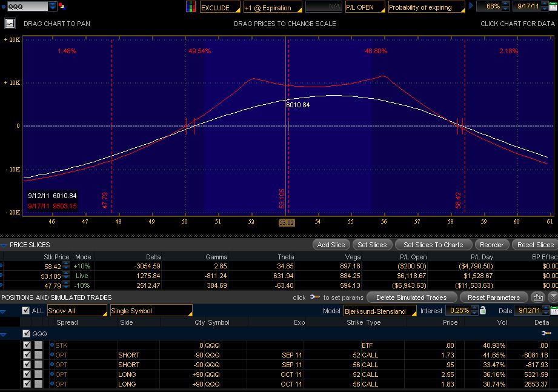Toggle the ALL positions checkbox

click(25, 311)
